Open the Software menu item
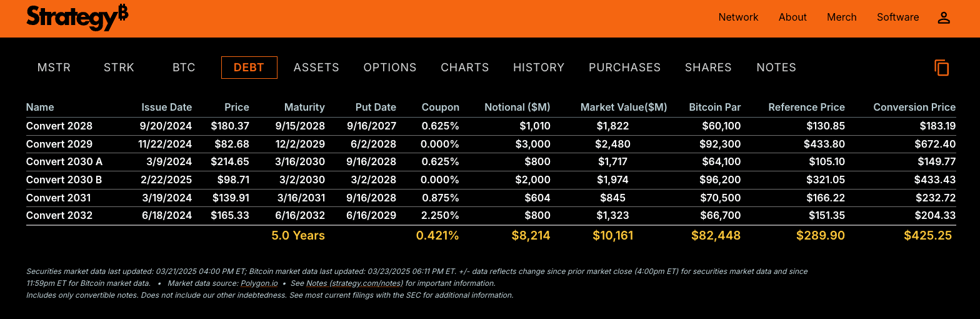This screenshot has width=980, height=319. 897,18
